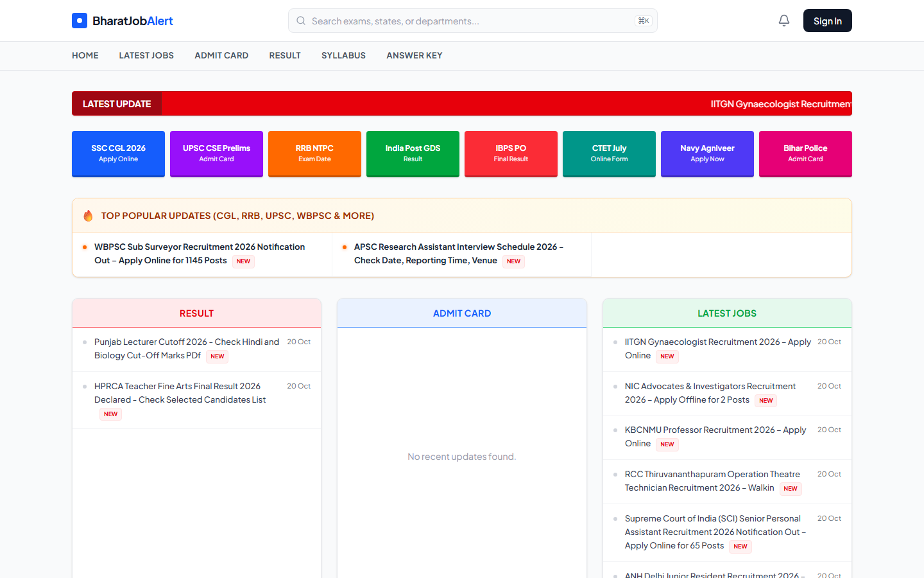
Task: Open the Navy Agniveer Apply Now tile
Action: 707,153
